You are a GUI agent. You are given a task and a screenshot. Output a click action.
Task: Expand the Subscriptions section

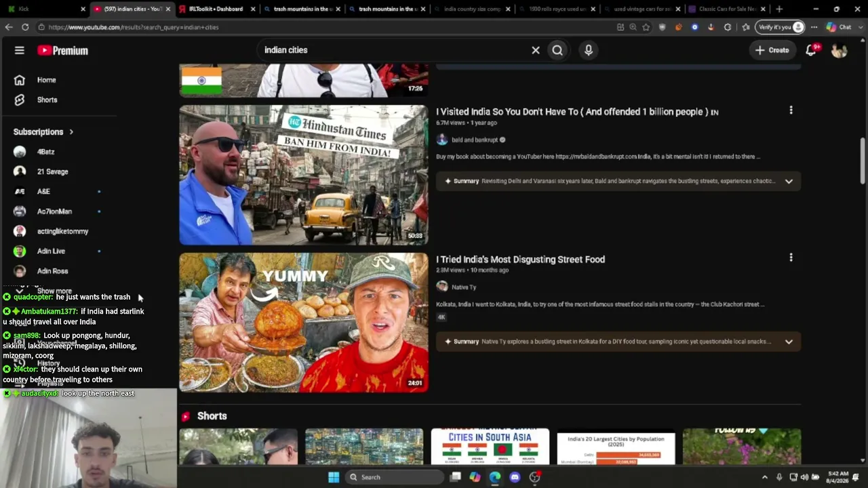click(43, 131)
